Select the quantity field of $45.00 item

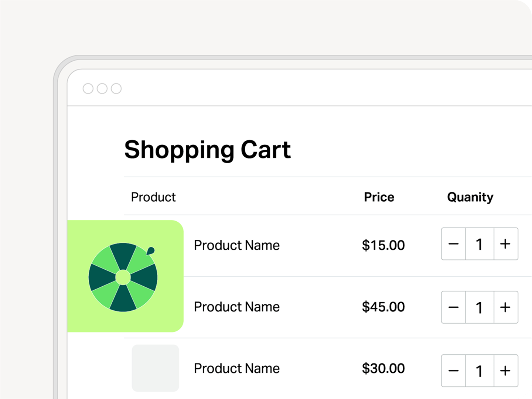(x=480, y=307)
